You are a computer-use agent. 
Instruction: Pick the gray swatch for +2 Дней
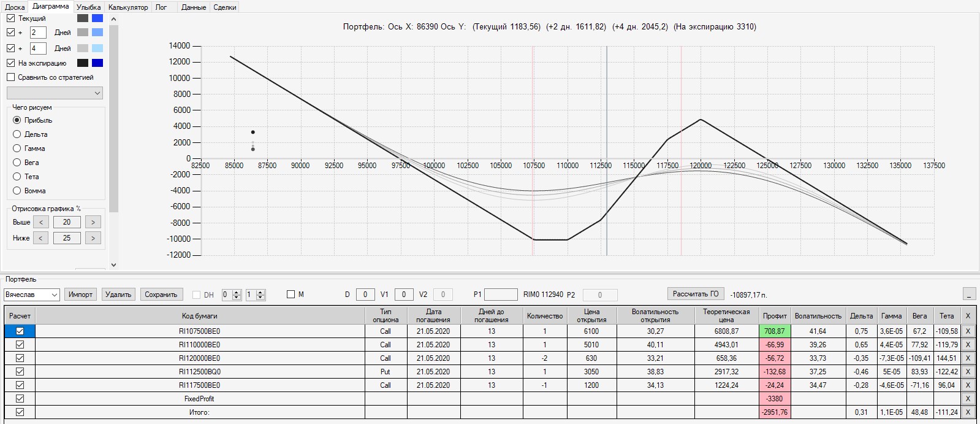(x=83, y=33)
